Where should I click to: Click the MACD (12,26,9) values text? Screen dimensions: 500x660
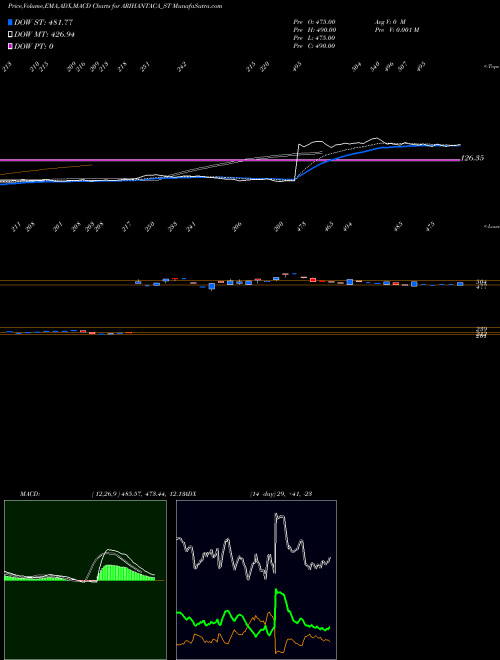pos(139,494)
